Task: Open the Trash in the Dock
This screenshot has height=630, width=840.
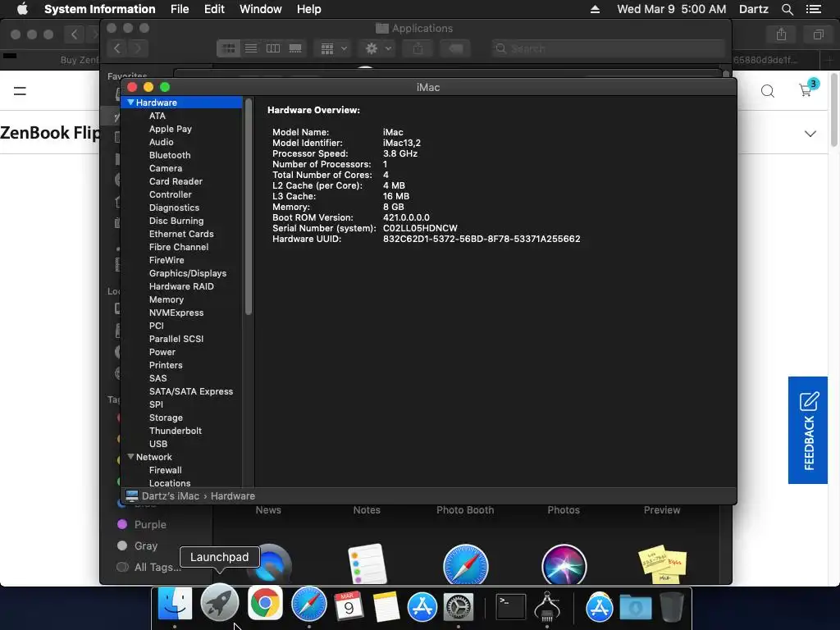Action: pos(672,607)
